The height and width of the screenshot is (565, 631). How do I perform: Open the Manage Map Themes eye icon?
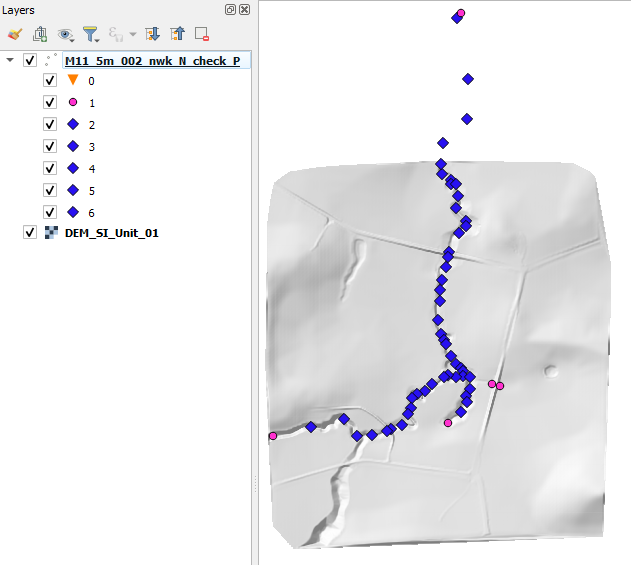coord(66,34)
